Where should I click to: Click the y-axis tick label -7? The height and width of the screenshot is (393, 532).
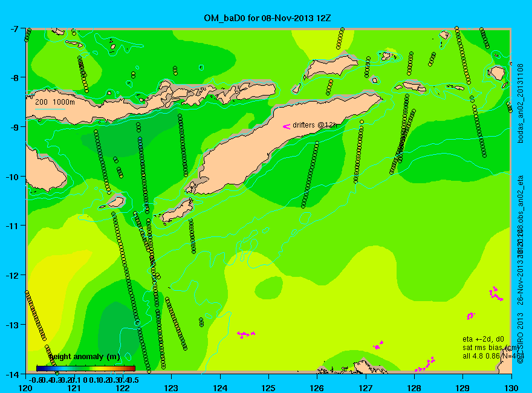click(13, 28)
